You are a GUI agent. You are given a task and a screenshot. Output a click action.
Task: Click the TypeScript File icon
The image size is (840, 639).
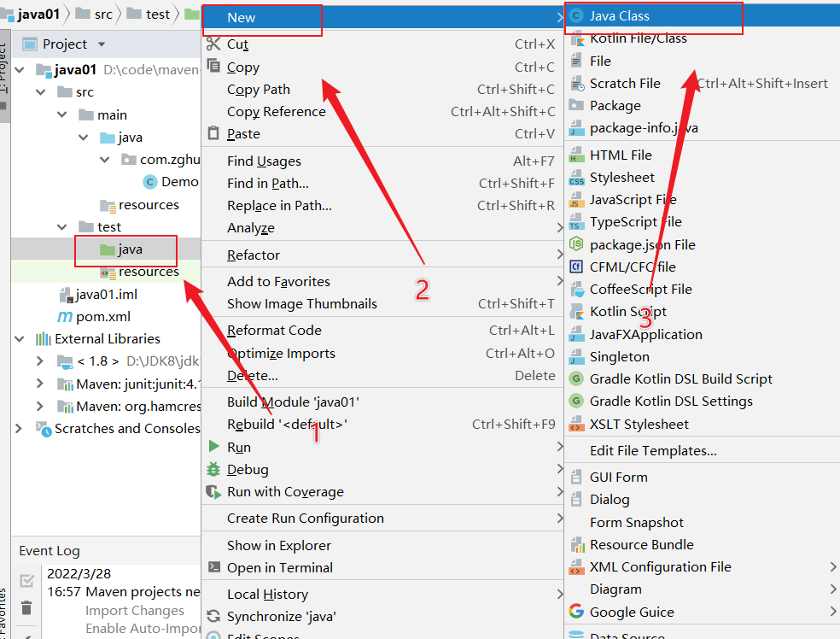coord(576,222)
